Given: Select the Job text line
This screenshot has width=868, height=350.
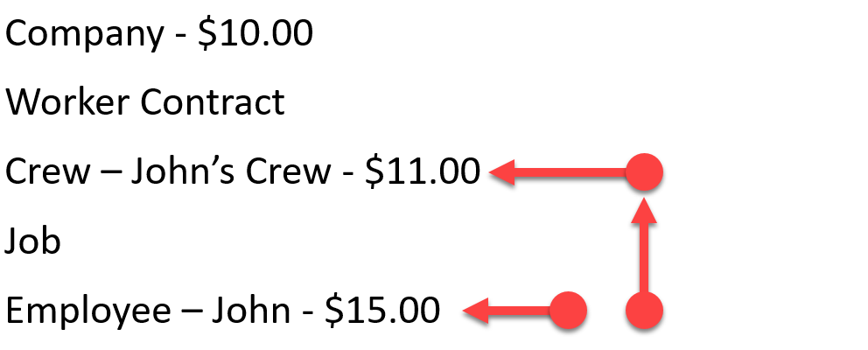Looking at the screenshot, I should click(x=32, y=241).
